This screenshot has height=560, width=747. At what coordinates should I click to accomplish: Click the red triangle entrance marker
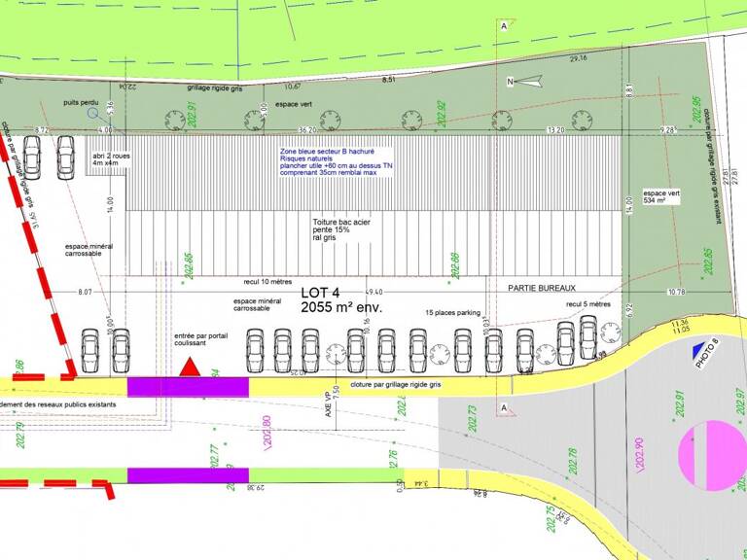pos(190,367)
